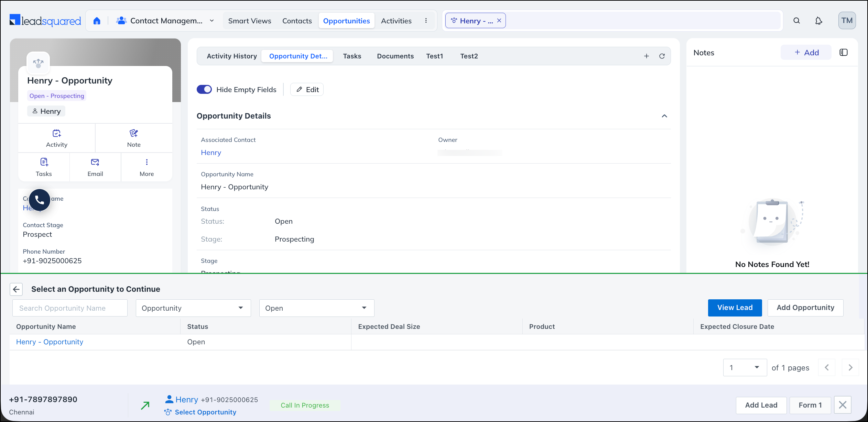Open the top navigation three-dot menu
Image resolution: width=868 pixels, height=422 pixels.
click(426, 21)
